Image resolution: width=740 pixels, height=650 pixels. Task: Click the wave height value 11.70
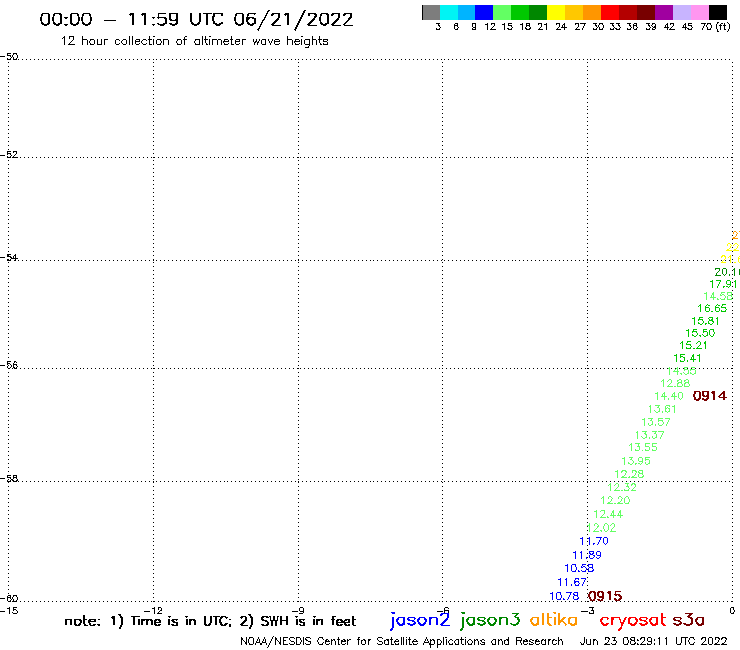point(594,541)
